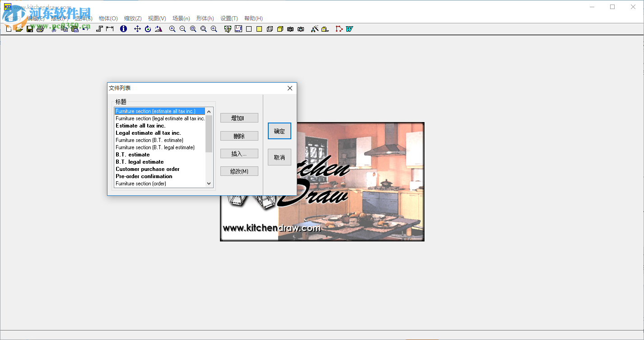Click the Print toolbar icon
The image size is (644, 340).
(40, 29)
